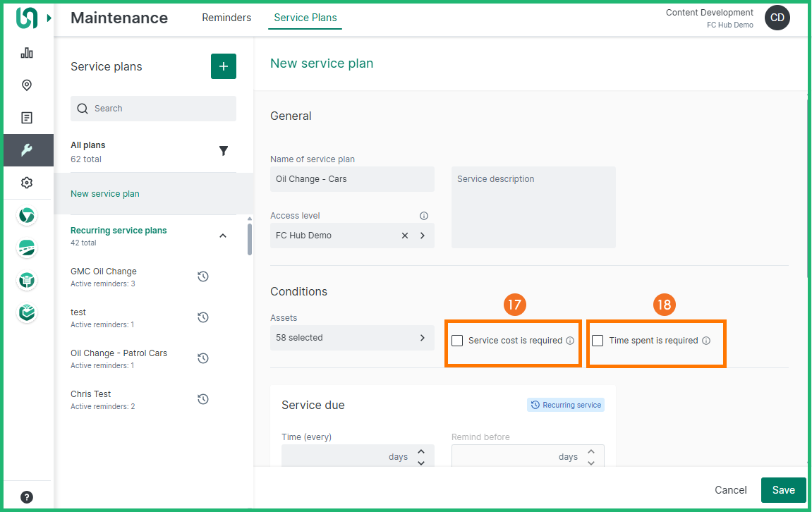Open the map location pin icon
Image resolution: width=812 pixels, height=512 pixels.
tap(27, 85)
